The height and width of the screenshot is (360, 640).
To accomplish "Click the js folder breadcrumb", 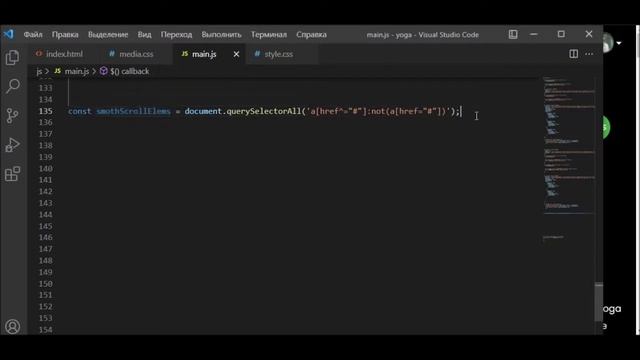I will 39,71.
